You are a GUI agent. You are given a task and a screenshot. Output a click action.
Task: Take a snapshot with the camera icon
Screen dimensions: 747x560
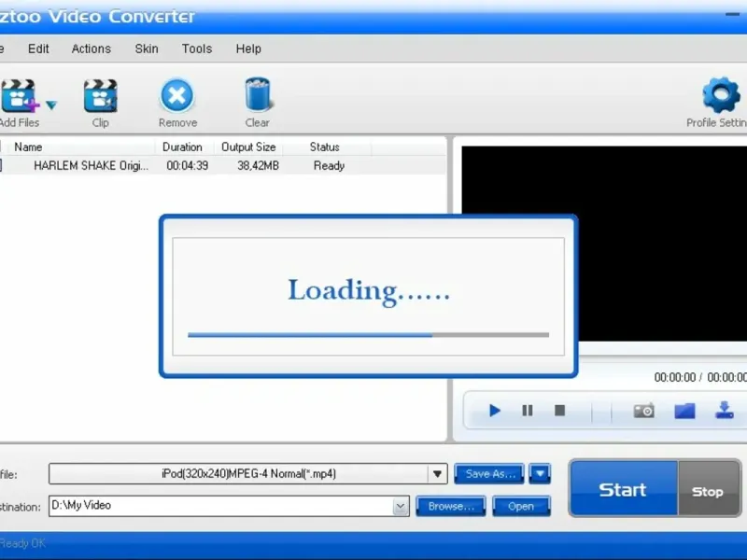(643, 411)
